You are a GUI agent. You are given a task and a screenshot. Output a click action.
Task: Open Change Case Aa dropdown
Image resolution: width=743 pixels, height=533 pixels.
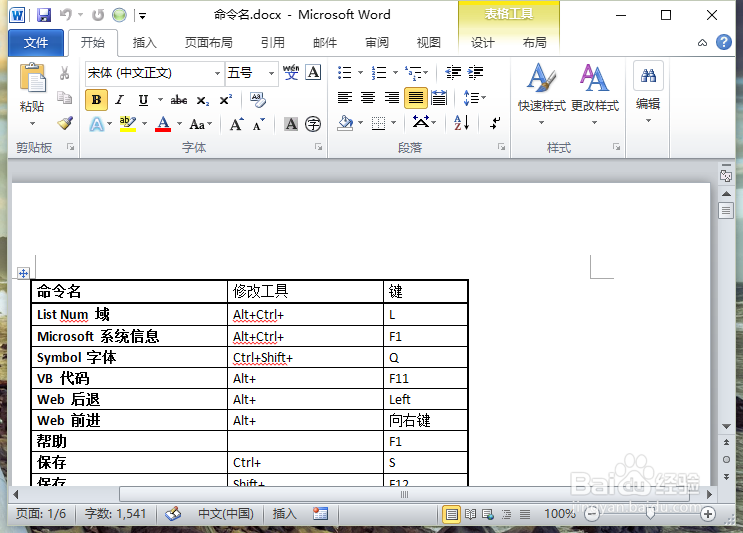click(200, 124)
